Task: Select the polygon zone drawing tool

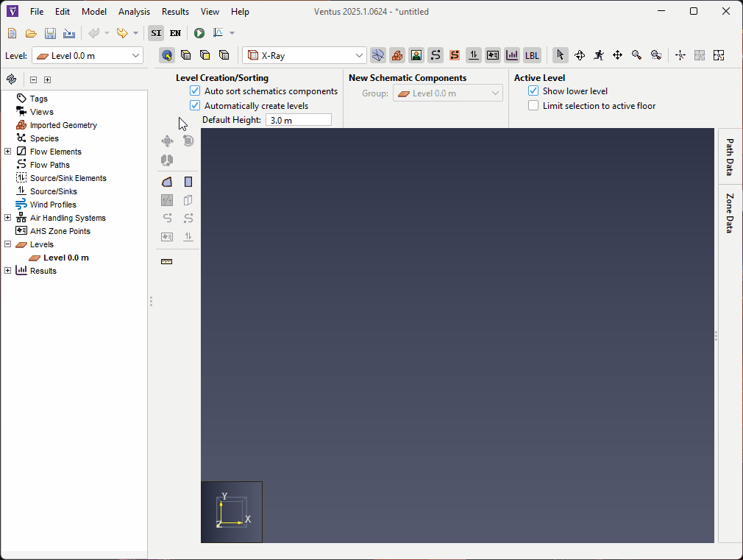Action: pos(167,182)
